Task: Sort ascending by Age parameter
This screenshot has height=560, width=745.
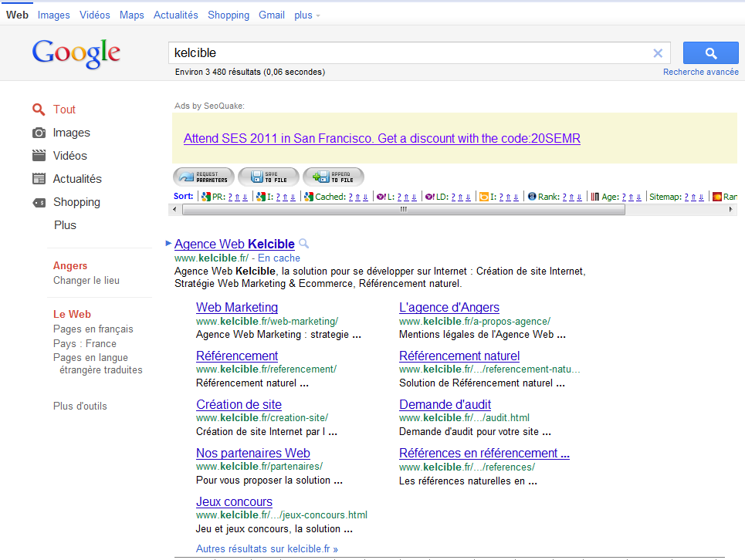Action: (x=631, y=197)
